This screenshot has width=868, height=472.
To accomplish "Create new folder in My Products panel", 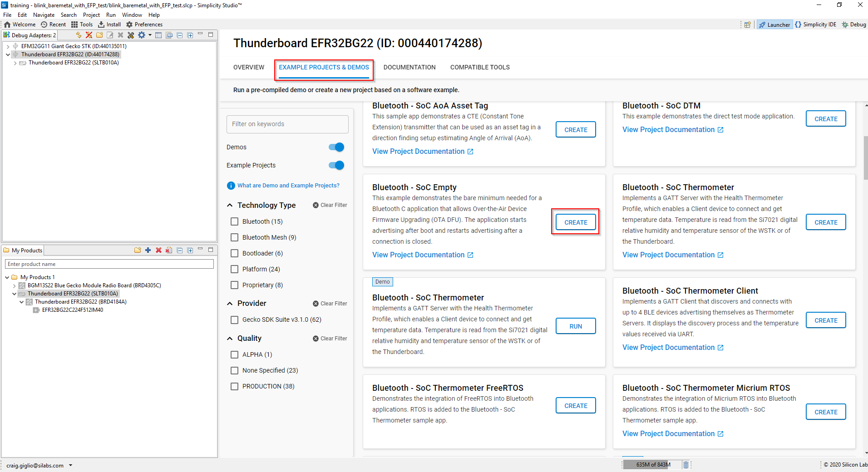I will [x=138, y=250].
